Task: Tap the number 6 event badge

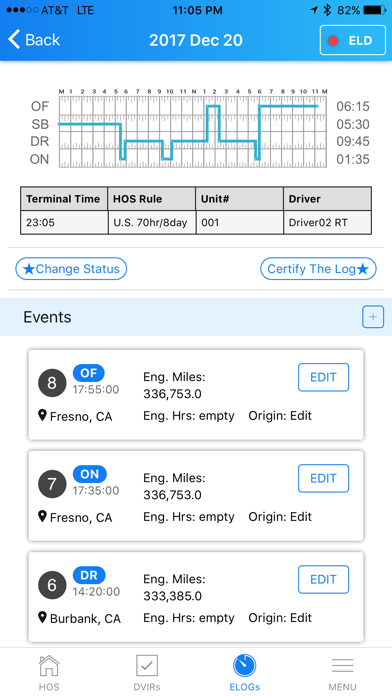Action: 52,585
